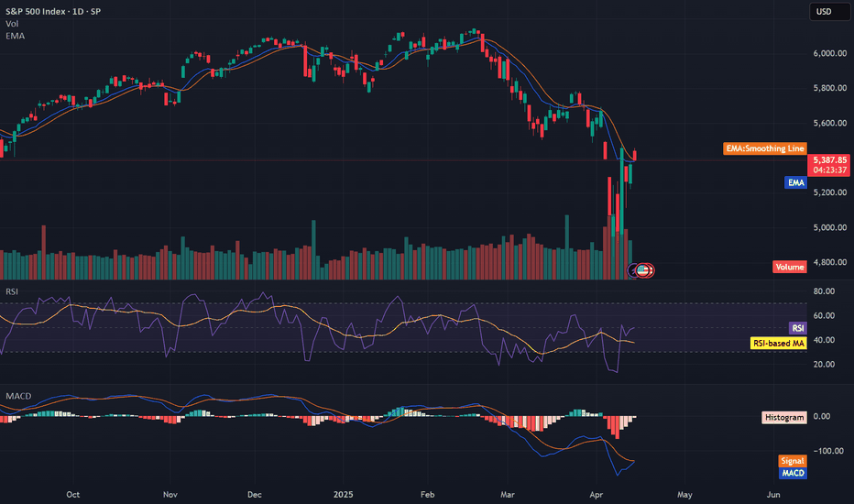
Task: Click the yellow RSI-based MA label
Action: [x=778, y=344]
